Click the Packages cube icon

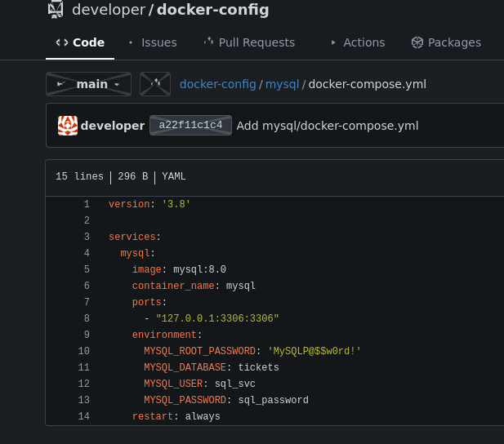click(417, 42)
